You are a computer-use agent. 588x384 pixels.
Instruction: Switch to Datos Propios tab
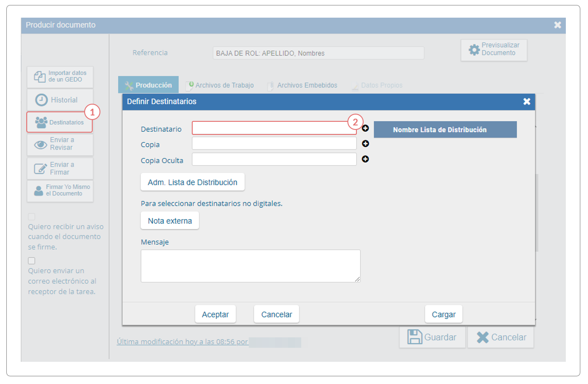click(377, 85)
